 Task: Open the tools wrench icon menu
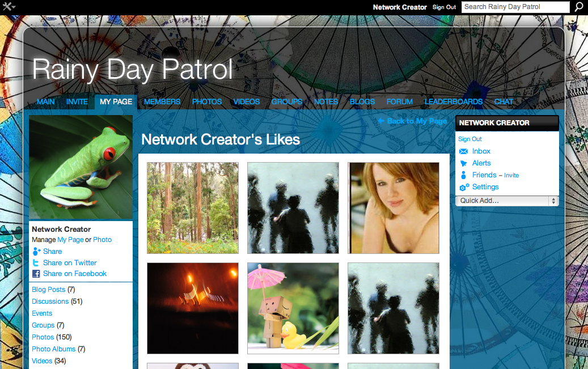coord(9,6)
